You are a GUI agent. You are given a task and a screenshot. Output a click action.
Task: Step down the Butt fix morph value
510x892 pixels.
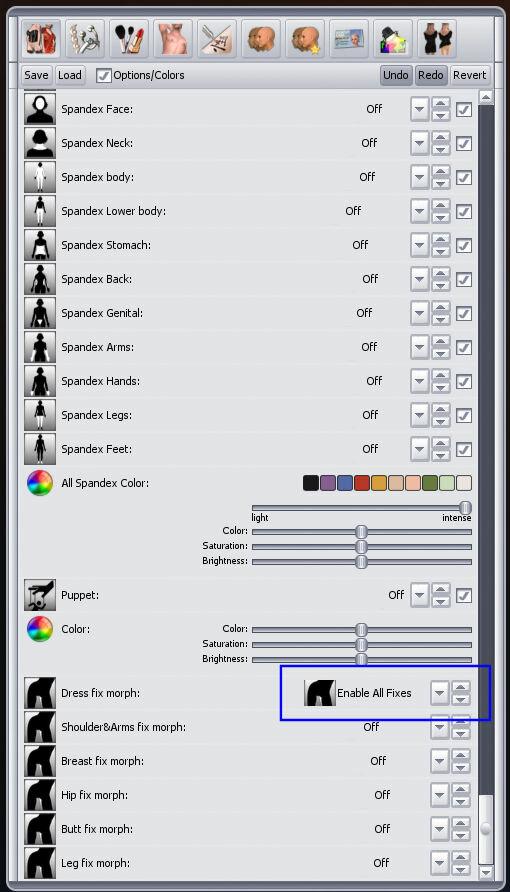(461, 836)
